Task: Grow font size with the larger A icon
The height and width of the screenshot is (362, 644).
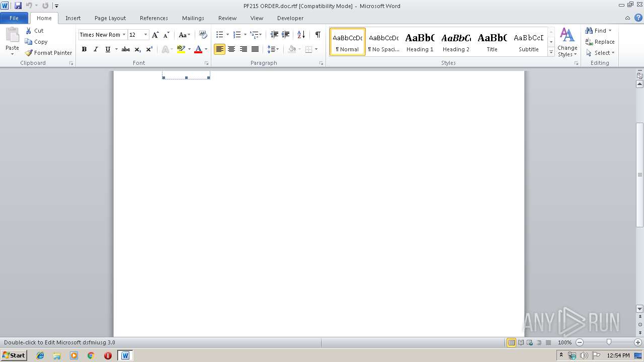Action: click(155, 35)
